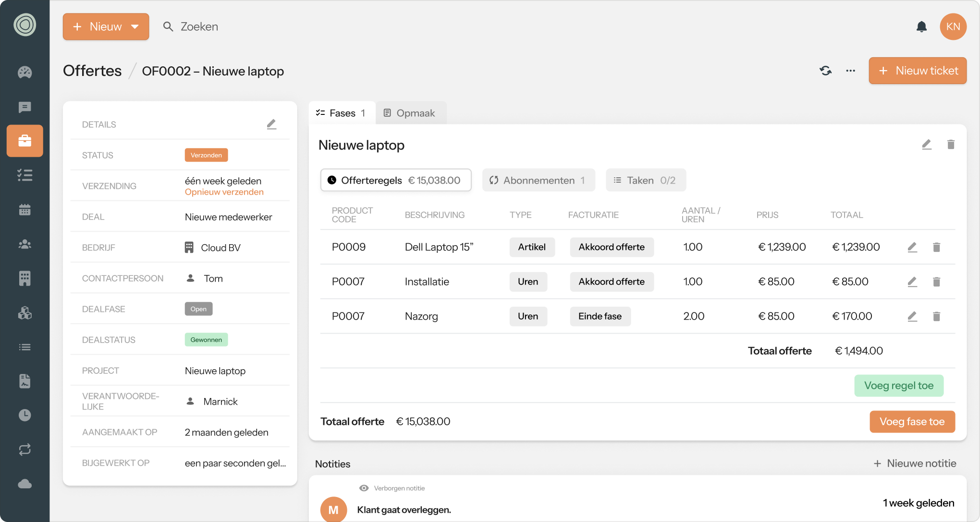980x522 pixels.
Task: Open the calendar icon in sidebar
Action: [24, 210]
